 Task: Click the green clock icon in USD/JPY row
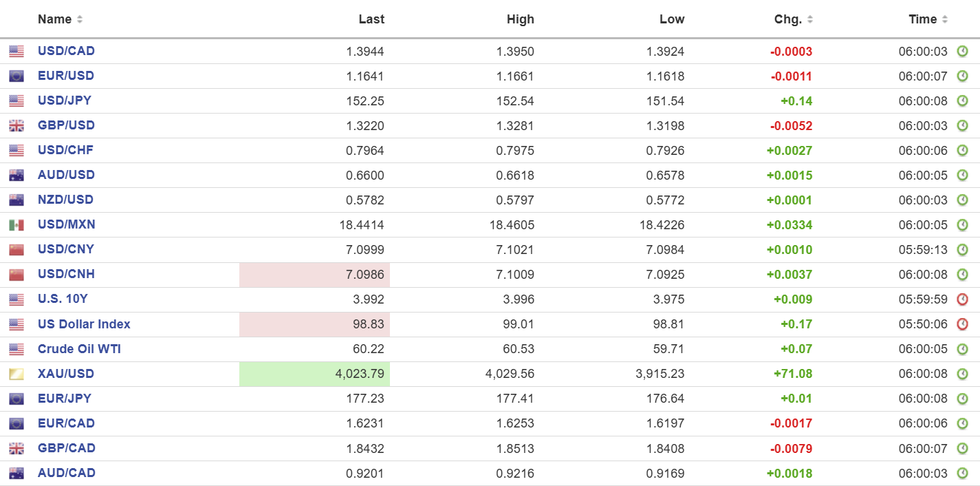(963, 101)
